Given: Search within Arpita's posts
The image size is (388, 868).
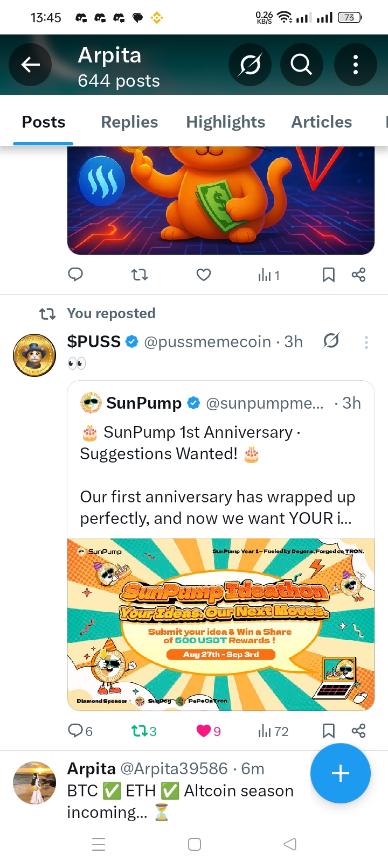Looking at the screenshot, I should 301,65.
